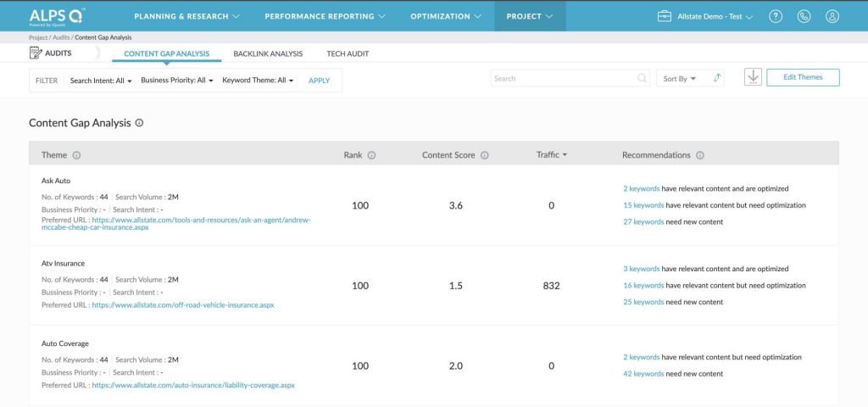Image resolution: width=868 pixels, height=407 pixels.
Task: Open the Project menu
Action: 530,16
